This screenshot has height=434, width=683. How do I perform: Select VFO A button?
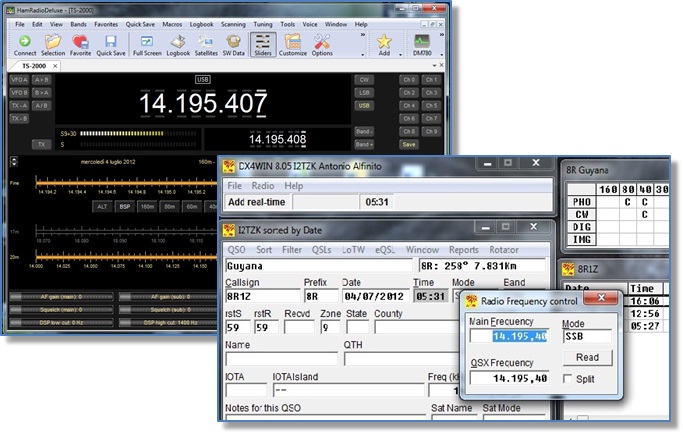coord(19,80)
